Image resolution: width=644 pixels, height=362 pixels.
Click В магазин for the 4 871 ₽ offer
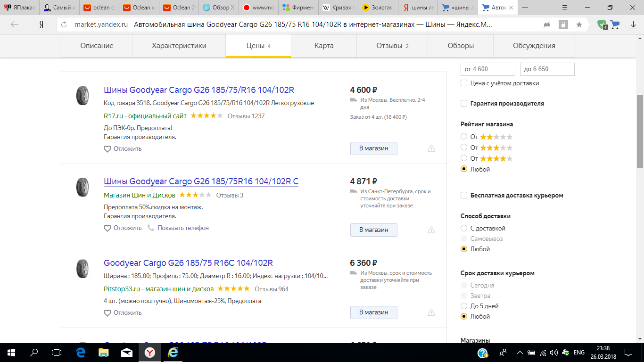pos(374,230)
